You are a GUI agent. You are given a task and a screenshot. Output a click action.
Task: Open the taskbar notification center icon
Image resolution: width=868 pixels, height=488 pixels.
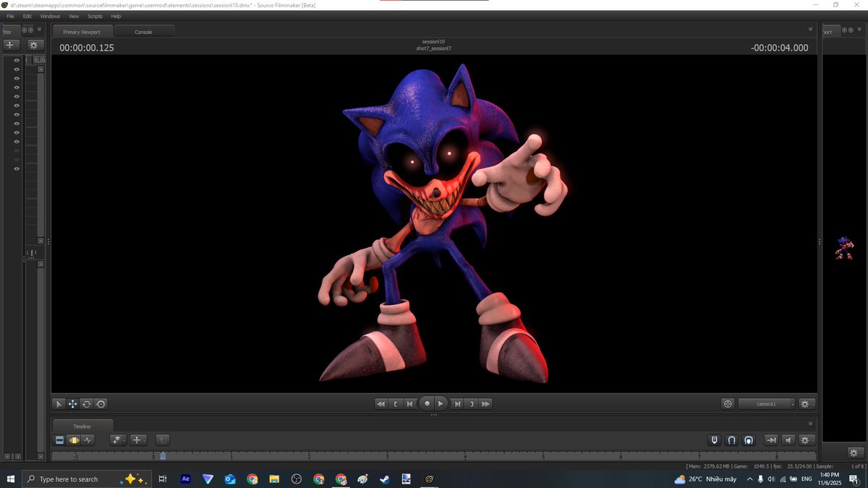tap(854, 479)
